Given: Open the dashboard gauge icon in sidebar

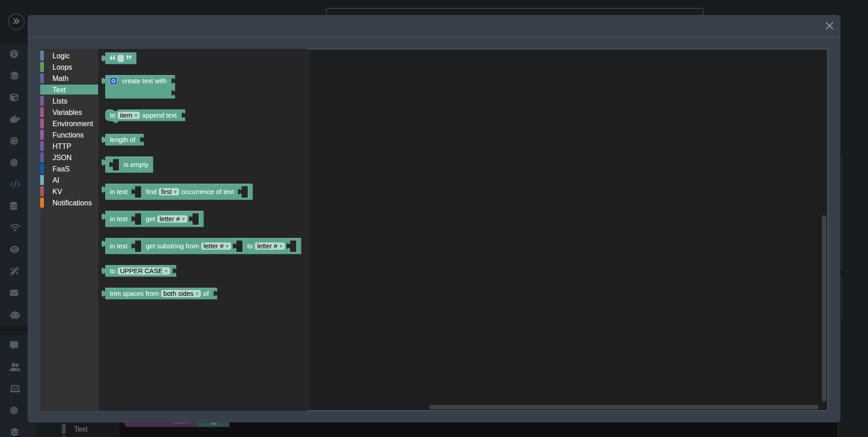Looking at the screenshot, I should pos(14,54).
